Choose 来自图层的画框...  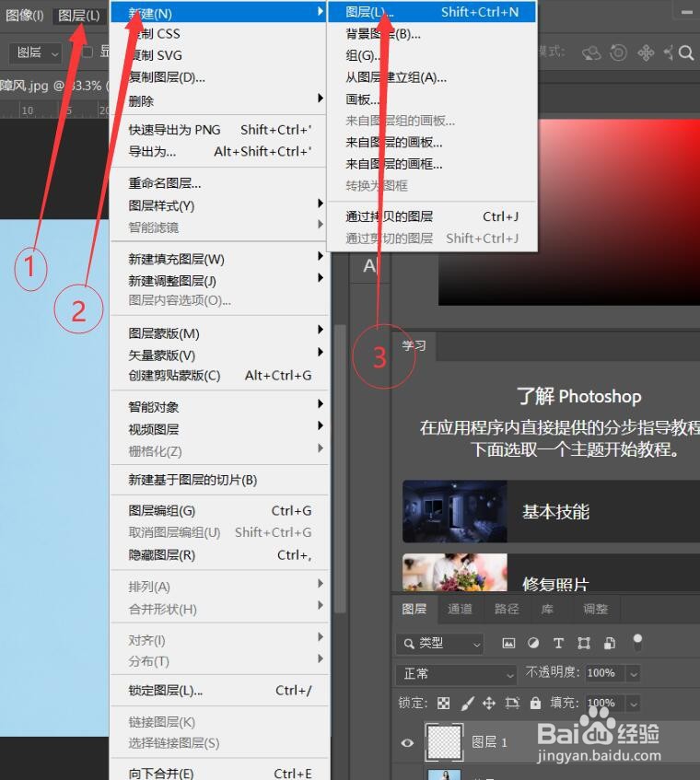(x=432, y=164)
